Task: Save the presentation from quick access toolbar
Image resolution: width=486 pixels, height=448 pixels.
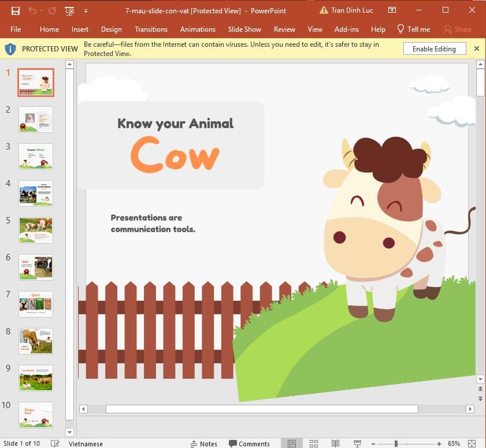Action: tap(14, 10)
